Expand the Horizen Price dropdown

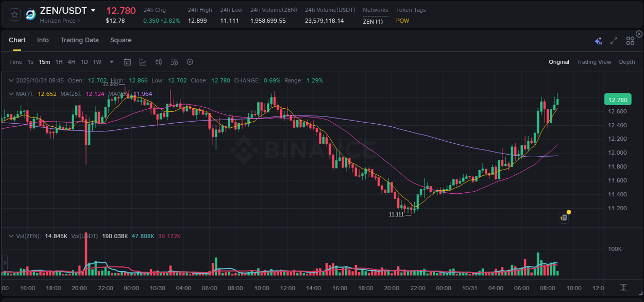click(59, 21)
